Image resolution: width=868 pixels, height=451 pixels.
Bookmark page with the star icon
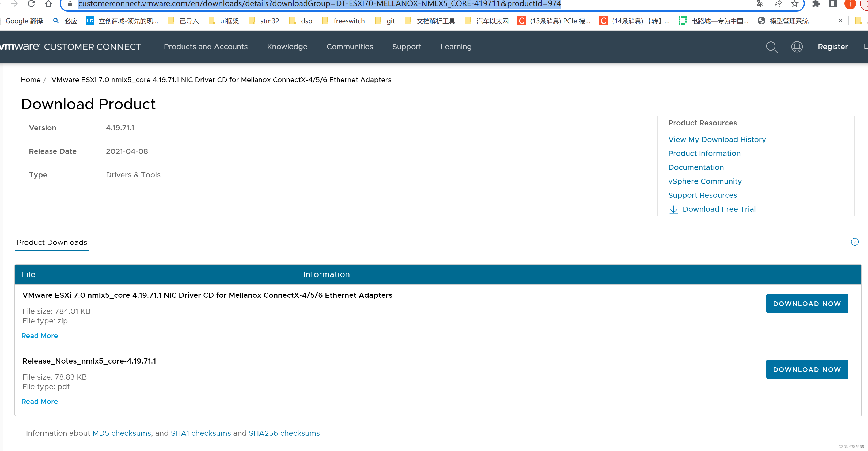[x=795, y=4]
